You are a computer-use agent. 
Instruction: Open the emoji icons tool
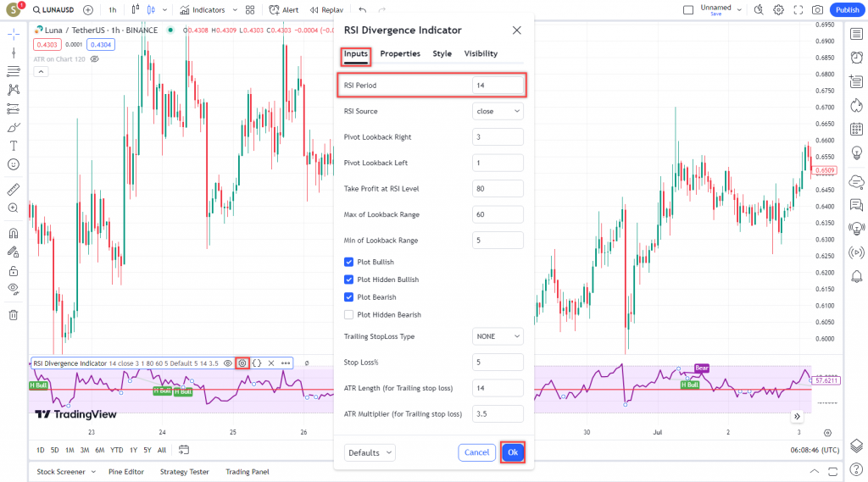click(x=14, y=164)
